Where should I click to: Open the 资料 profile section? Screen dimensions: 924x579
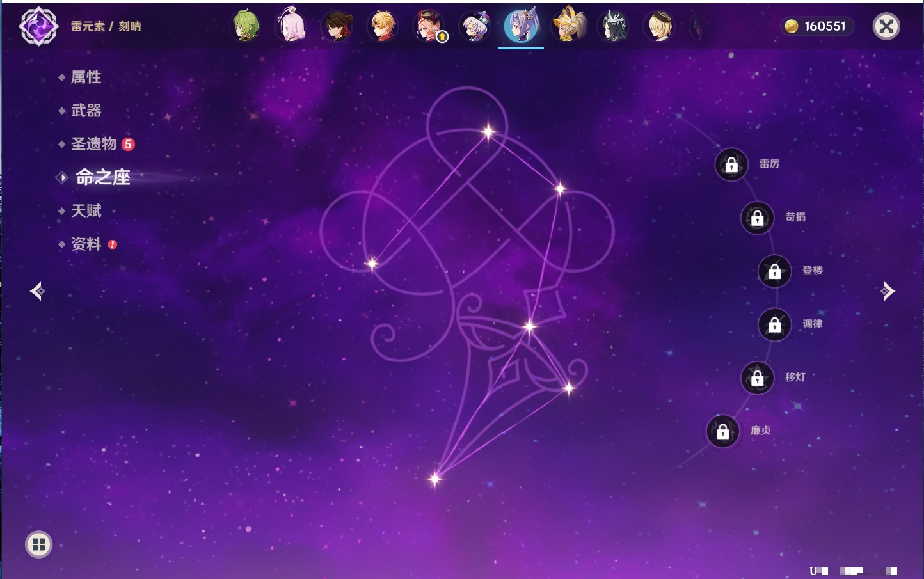(x=86, y=244)
